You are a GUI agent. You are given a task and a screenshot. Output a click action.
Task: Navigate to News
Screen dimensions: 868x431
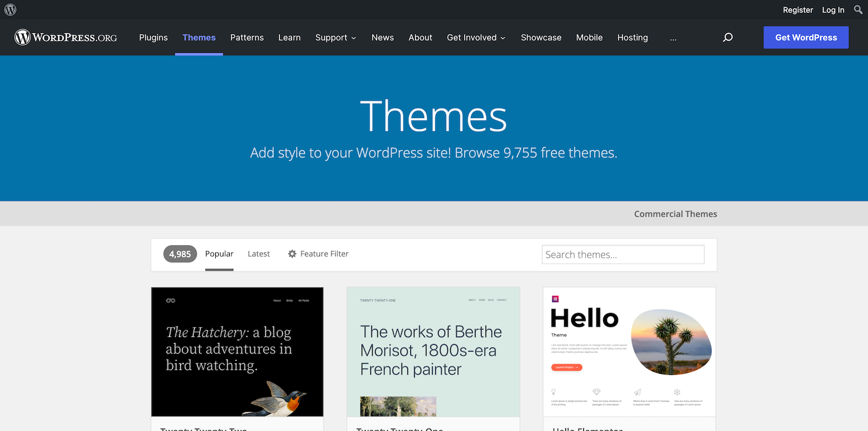point(382,38)
